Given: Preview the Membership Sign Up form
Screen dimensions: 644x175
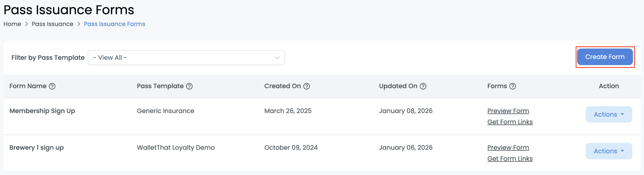Looking at the screenshot, I should pos(508,111).
